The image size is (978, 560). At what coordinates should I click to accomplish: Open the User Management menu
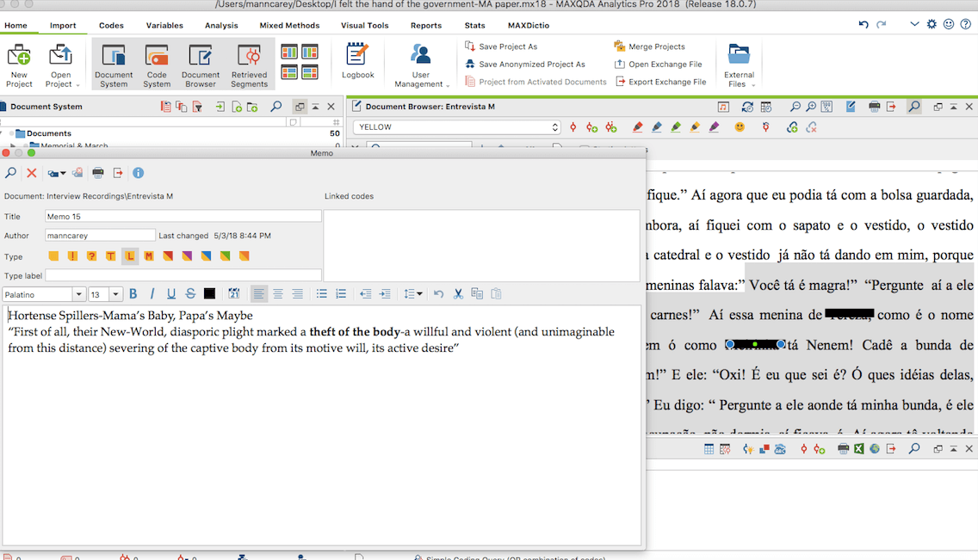420,65
